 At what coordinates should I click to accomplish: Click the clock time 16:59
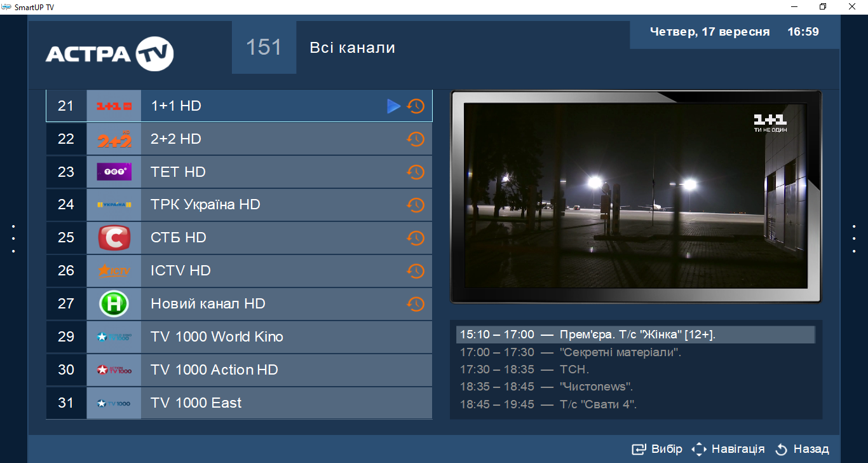(x=803, y=32)
